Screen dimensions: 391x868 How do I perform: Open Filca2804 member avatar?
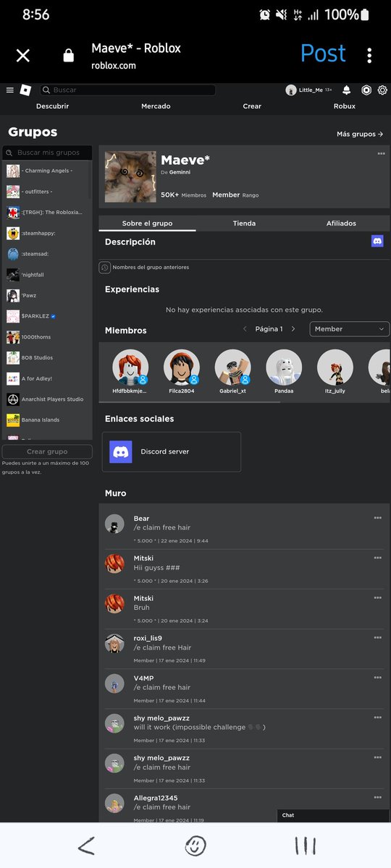click(182, 367)
